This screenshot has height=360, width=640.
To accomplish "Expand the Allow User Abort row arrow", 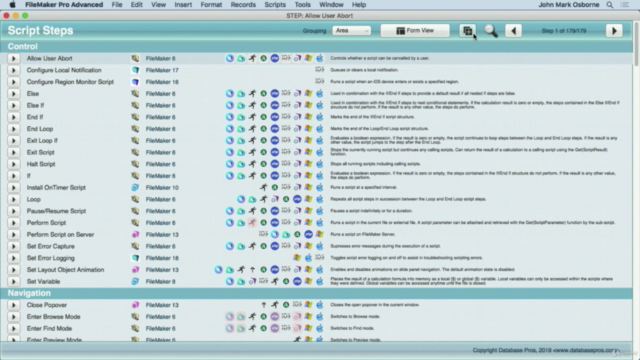I will (13, 58).
